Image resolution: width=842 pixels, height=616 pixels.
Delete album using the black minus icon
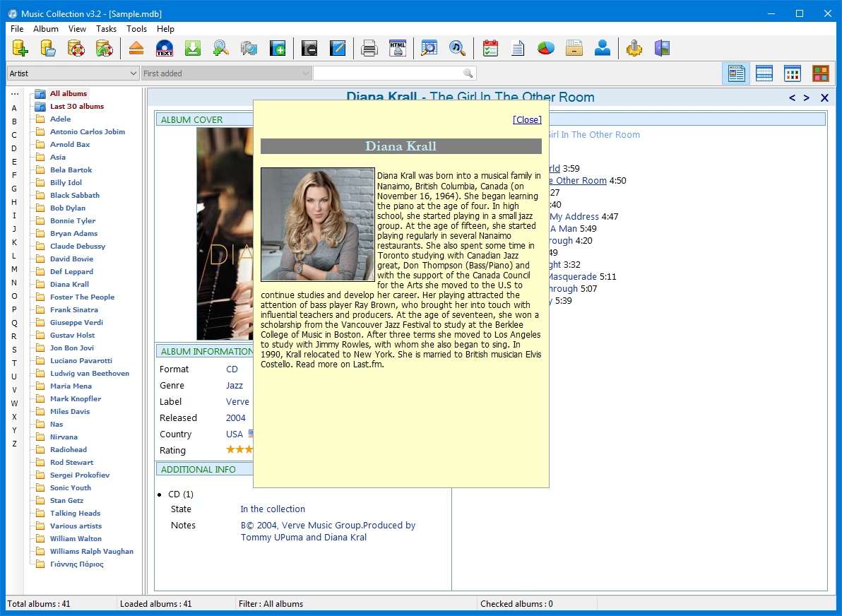coord(309,48)
